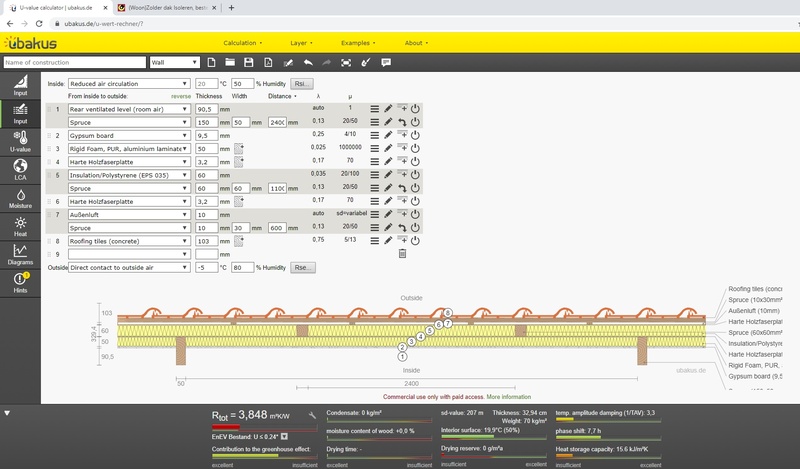The width and height of the screenshot is (800, 469).
Task: Edit Gypsum board layer with pencil icon
Action: (388, 135)
